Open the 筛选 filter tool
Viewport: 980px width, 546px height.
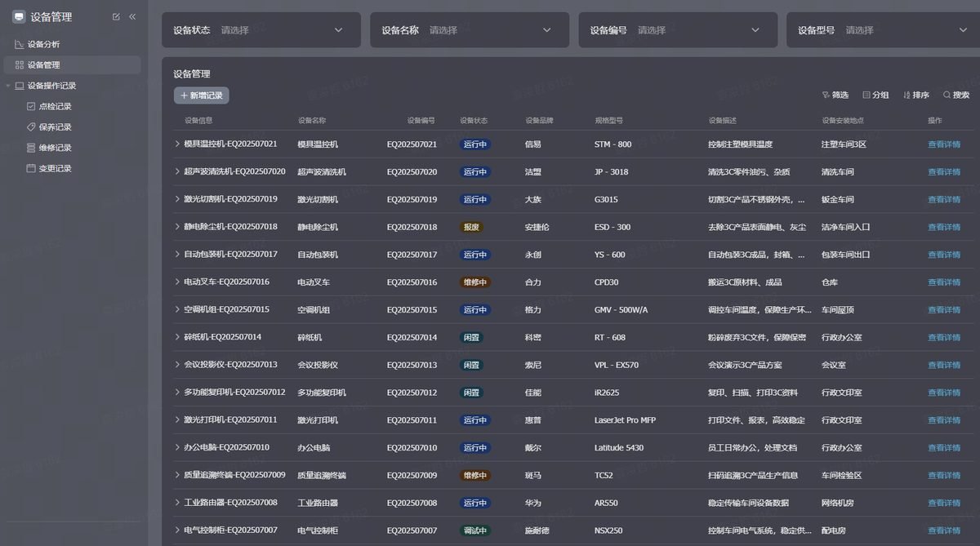[x=835, y=95]
